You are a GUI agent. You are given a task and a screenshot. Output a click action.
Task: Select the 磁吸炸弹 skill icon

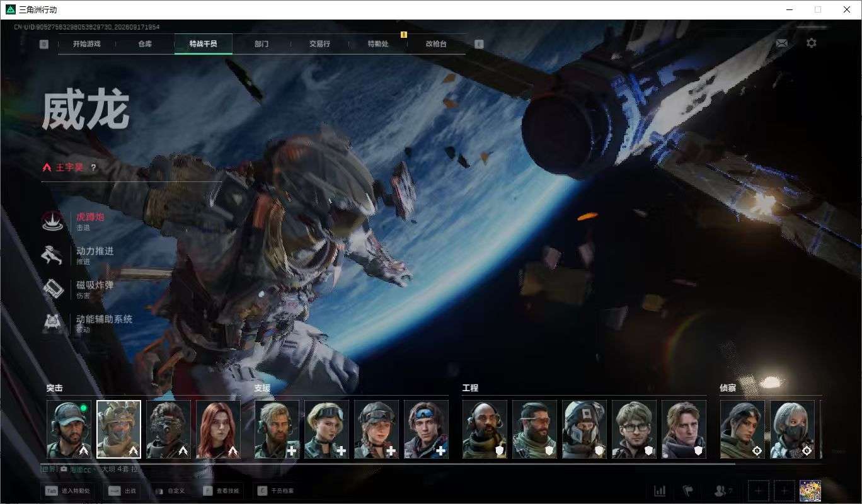[52, 289]
